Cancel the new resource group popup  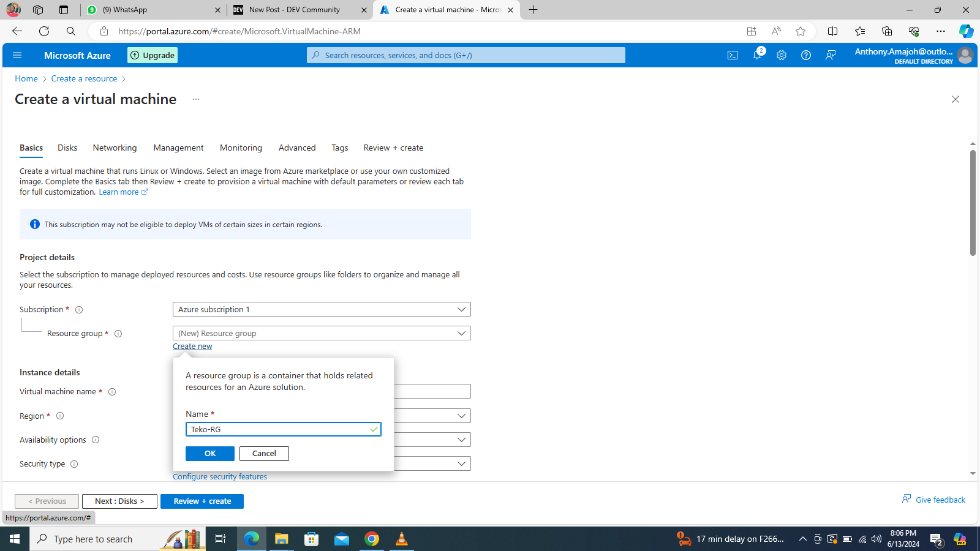coord(264,454)
